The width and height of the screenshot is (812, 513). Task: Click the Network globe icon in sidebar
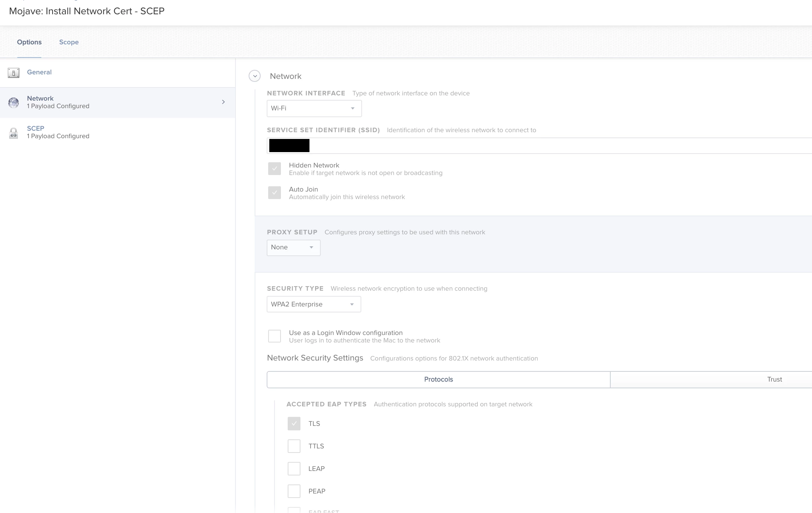pyautogui.click(x=14, y=103)
